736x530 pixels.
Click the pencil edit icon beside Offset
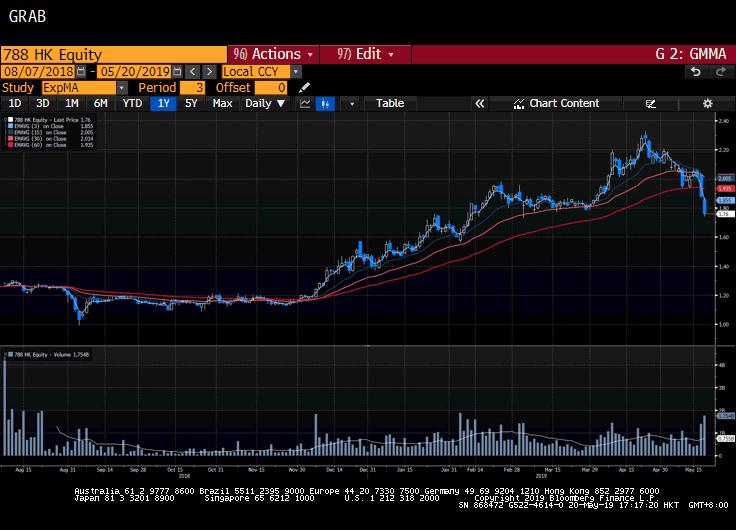tap(305, 88)
